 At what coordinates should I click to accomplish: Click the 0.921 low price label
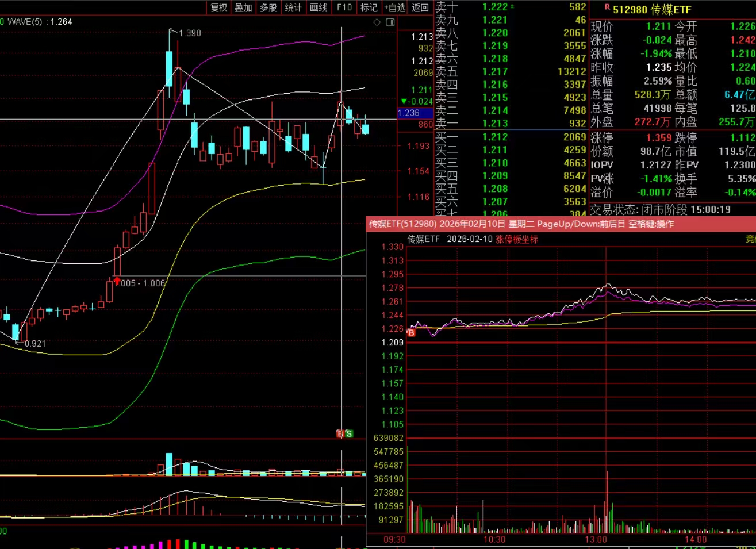pos(34,343)
